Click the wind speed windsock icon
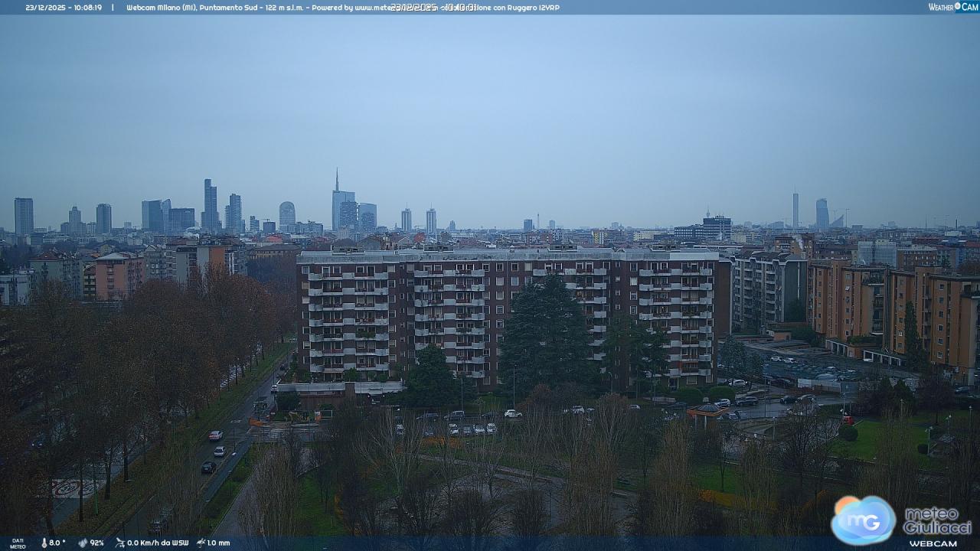Screen dimensions: 980x551 coord(120,543)
